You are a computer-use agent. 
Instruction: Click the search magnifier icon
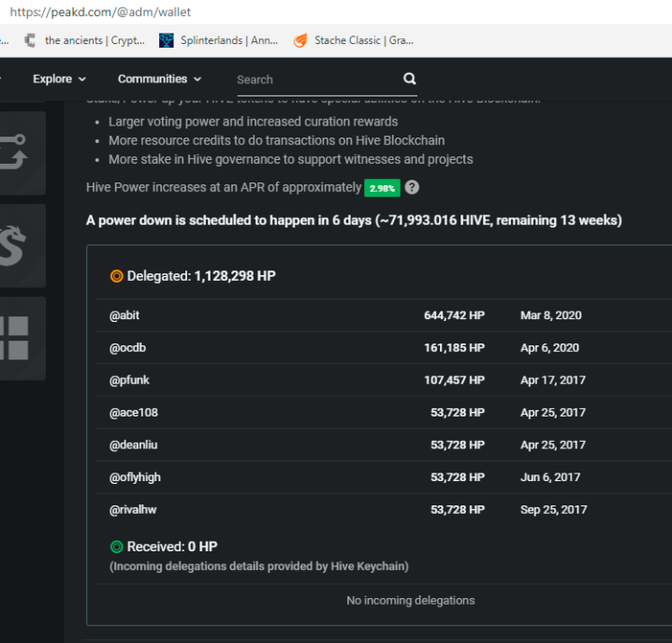coord(409,79)
